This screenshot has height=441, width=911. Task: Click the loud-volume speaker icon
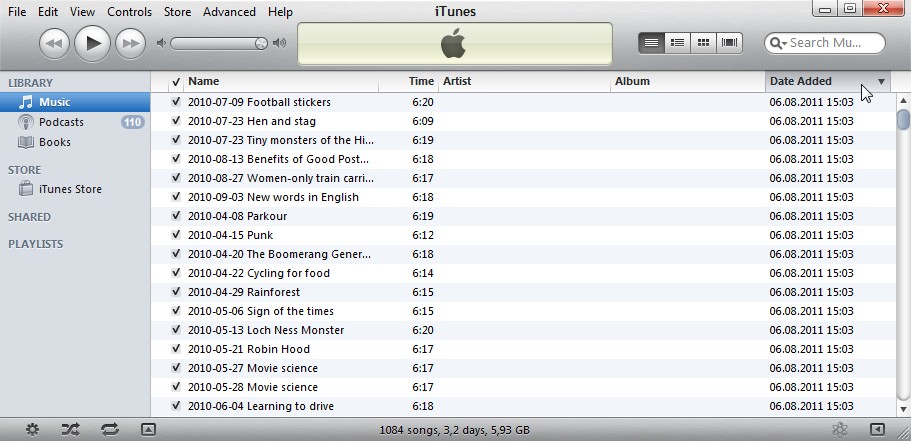tap(279, 43)
